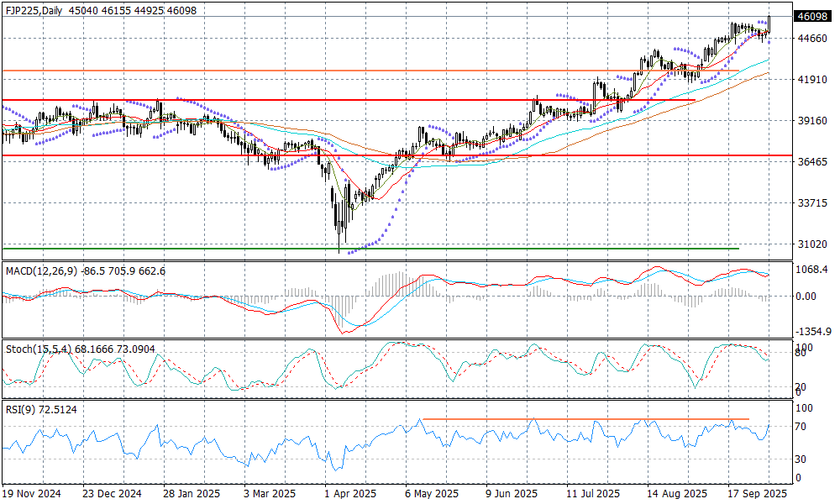This screenshot has width=840, height=504.
Task: Click the 1068.4 MACD scale value
Action: pyautogui.click(x=811, y=270)
